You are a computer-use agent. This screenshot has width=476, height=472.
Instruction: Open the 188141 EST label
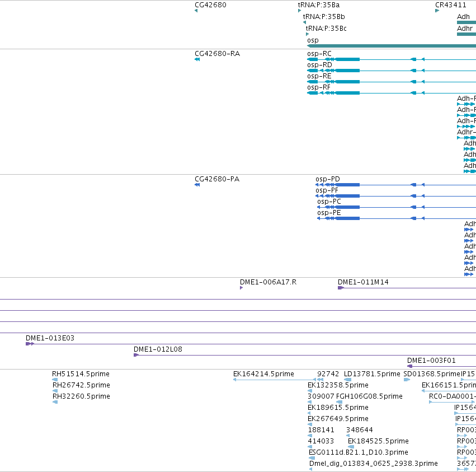[321, 430]
